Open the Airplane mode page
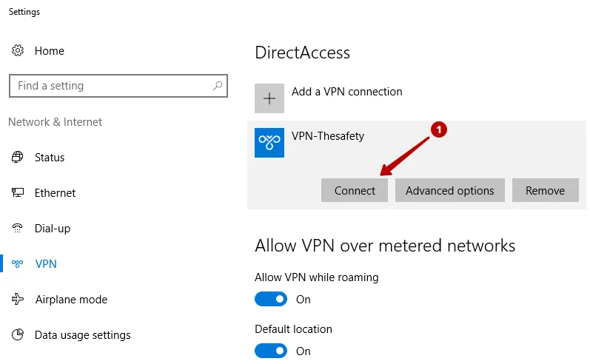 [x=71, y=300]
